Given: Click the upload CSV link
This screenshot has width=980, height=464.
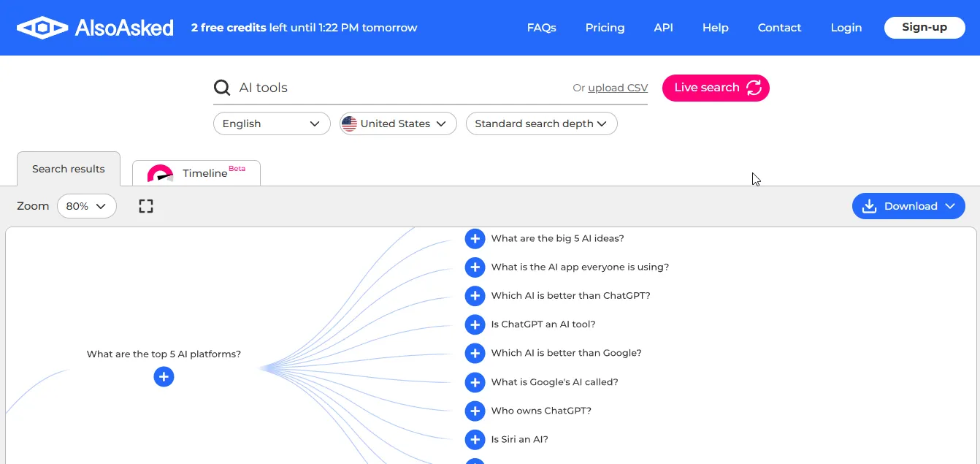Looking at the screenshot, I should (618, 88).
